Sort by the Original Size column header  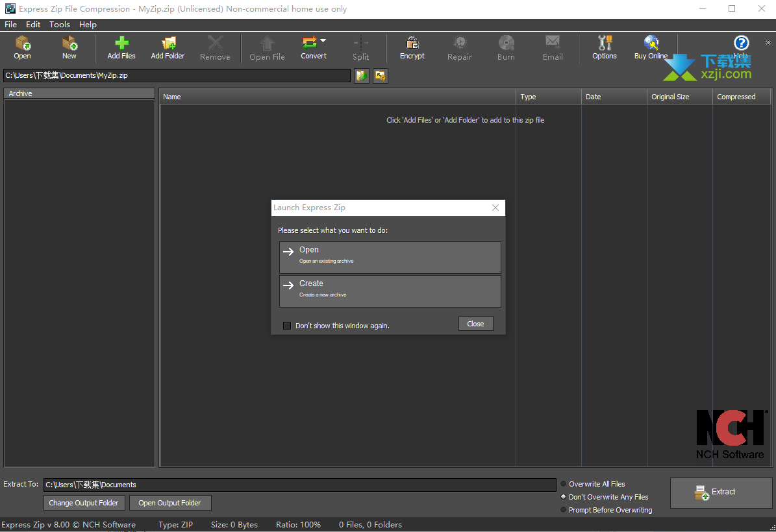[x=679, y=97]
